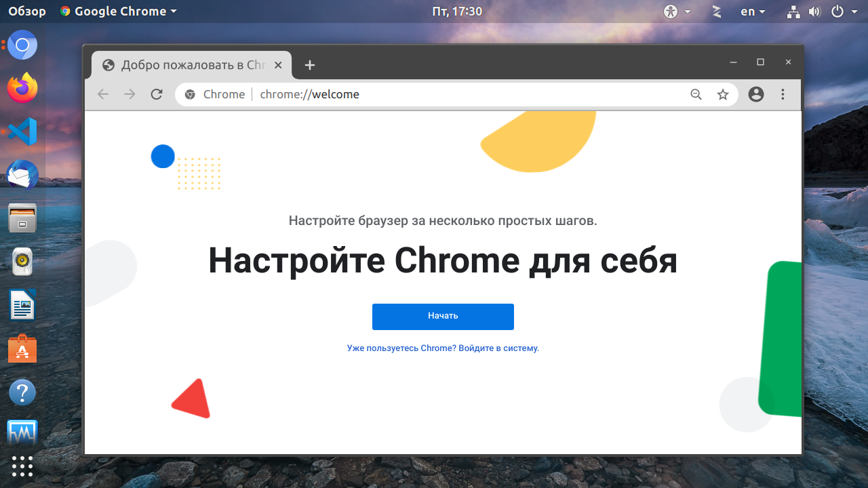868x488 pixels.
Task: Open the Chrome three-dot menu
Action: click(783, 94)
